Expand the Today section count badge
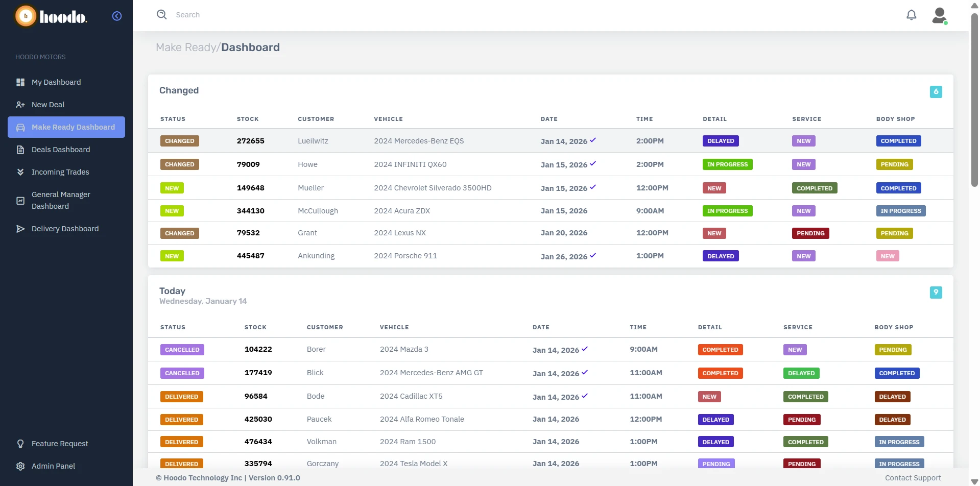 (x=936, y=292)
